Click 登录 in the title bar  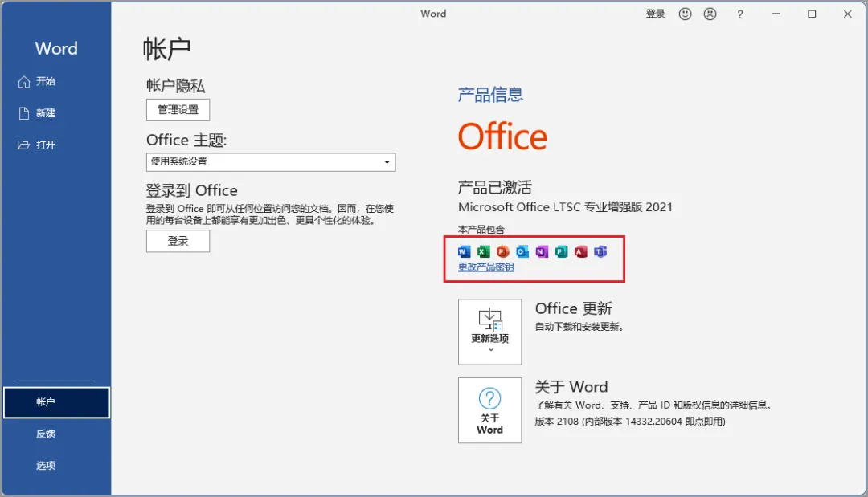tap(656, 14)
